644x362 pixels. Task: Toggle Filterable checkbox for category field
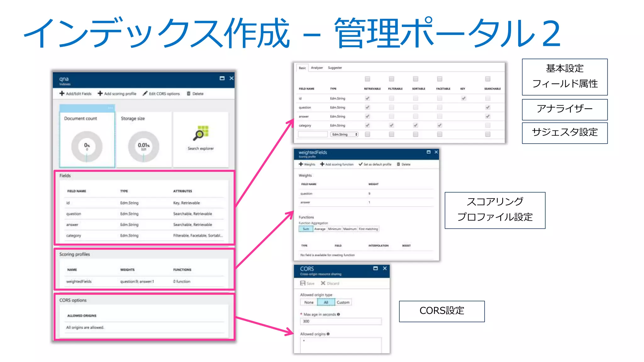pos(391,125)
